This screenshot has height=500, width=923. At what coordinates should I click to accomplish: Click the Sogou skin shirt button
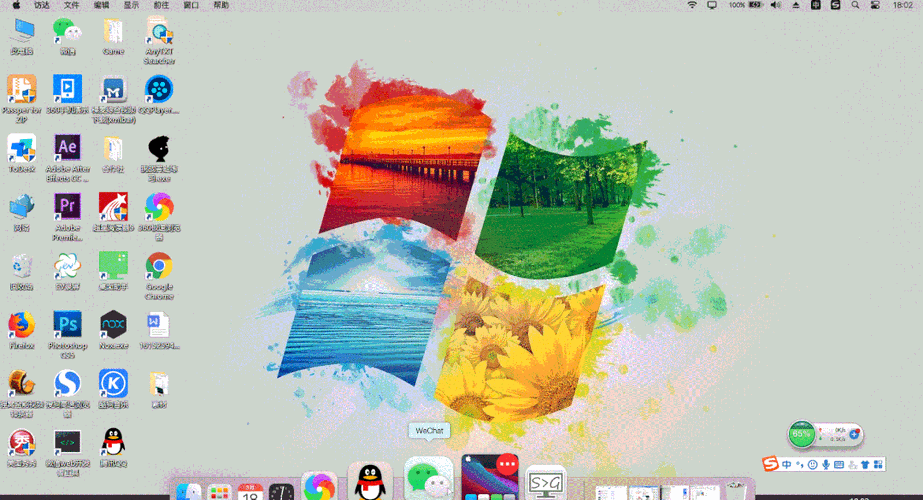[x=865, y=465]
